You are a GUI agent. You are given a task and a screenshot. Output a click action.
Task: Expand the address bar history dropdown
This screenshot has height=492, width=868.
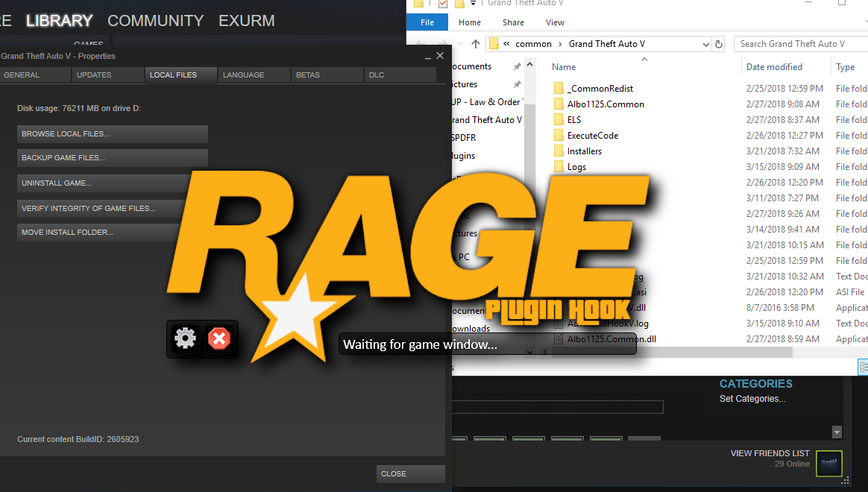(x=705, y=44)
